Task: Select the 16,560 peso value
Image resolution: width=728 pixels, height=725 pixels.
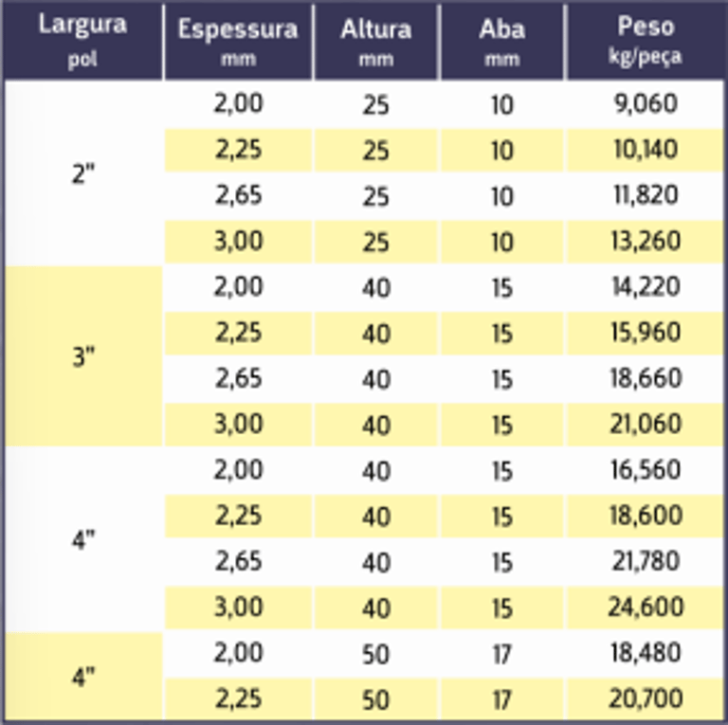Action: pyautogui.click(x=645, y=470)
